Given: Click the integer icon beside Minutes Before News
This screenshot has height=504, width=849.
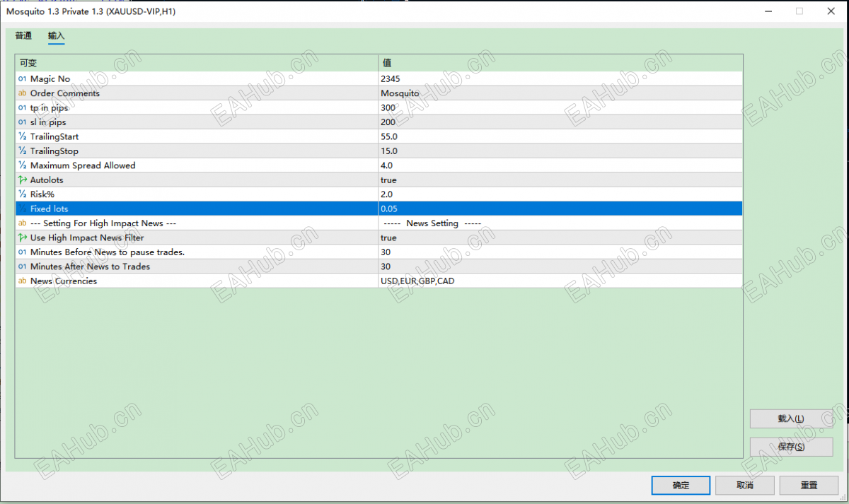Looking at the screenshot, I should point(22,252).
